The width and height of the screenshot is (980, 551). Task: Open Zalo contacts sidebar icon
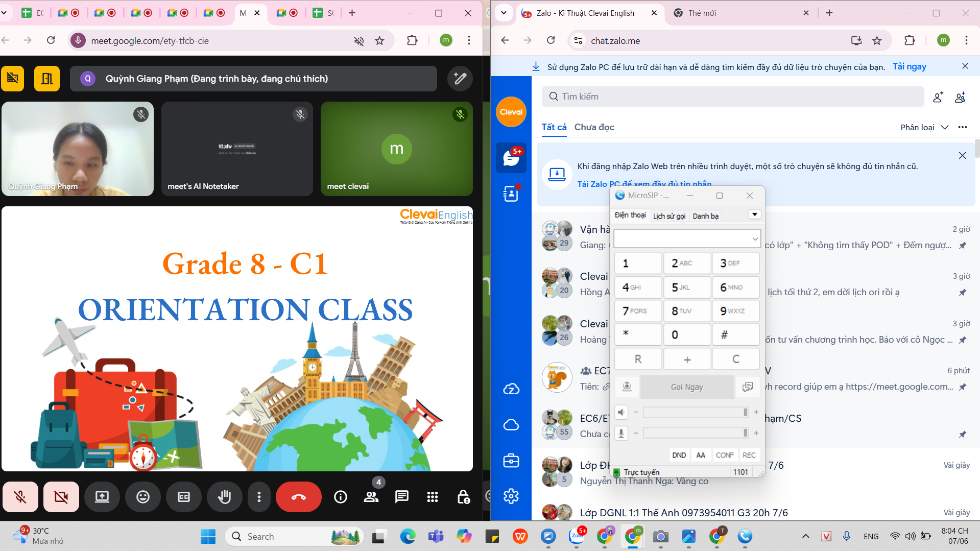[x=511, y=194]
